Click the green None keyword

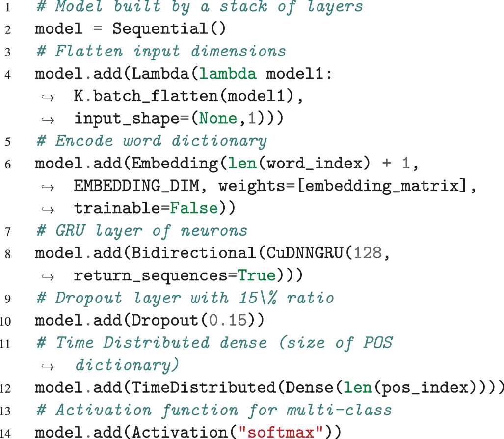pos(218,119)
